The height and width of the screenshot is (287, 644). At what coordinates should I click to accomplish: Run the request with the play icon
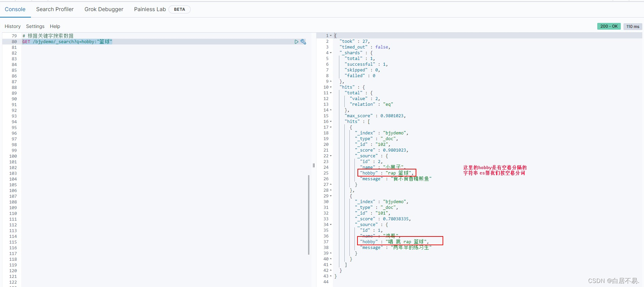click(296, 42)
